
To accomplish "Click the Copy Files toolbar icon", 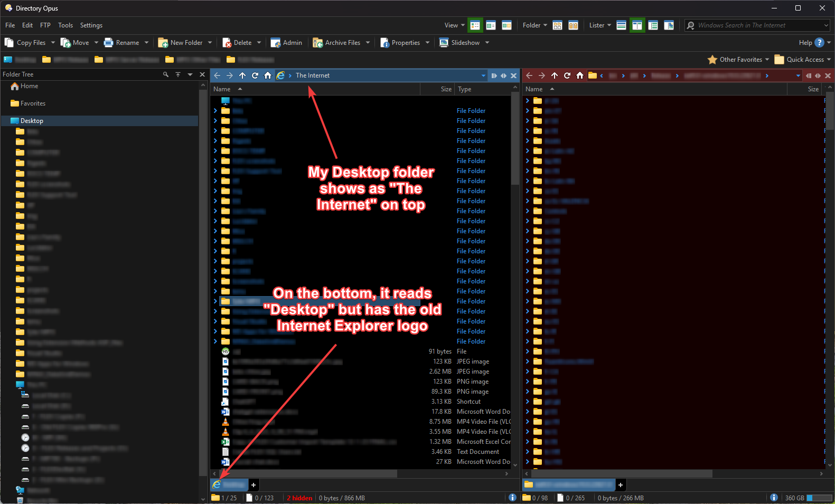I will 9,43.
